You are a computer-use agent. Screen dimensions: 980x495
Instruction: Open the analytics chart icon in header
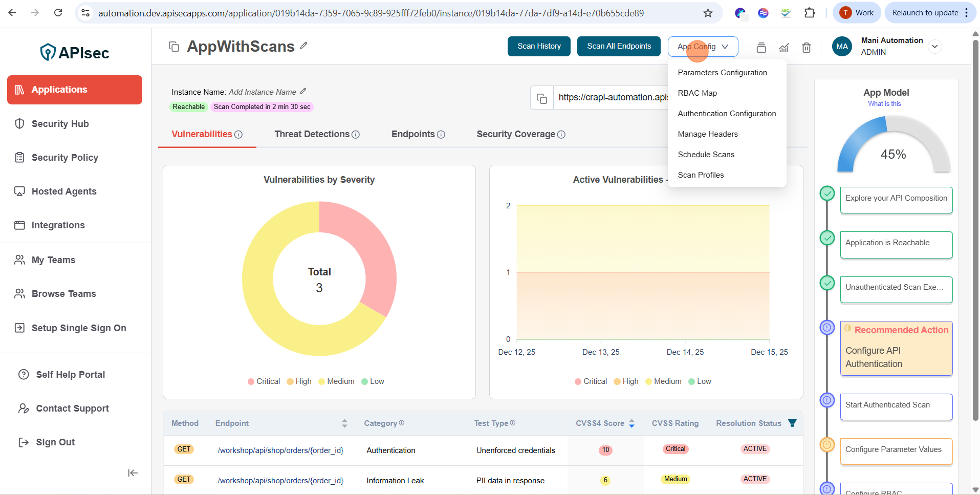click(x=783, y=48)
